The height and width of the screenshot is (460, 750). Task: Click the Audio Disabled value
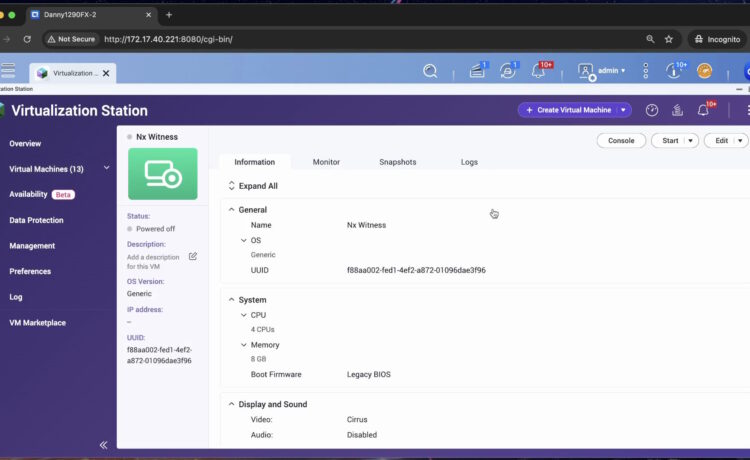362,435
